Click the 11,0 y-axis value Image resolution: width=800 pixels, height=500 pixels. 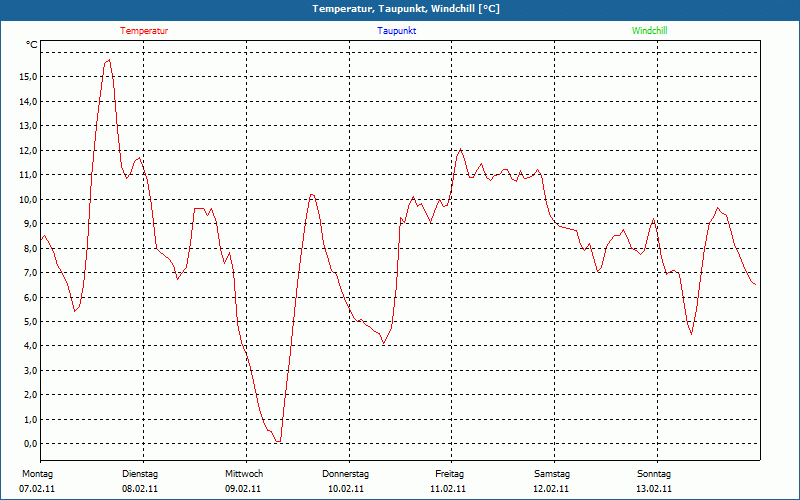coord(28,174)
